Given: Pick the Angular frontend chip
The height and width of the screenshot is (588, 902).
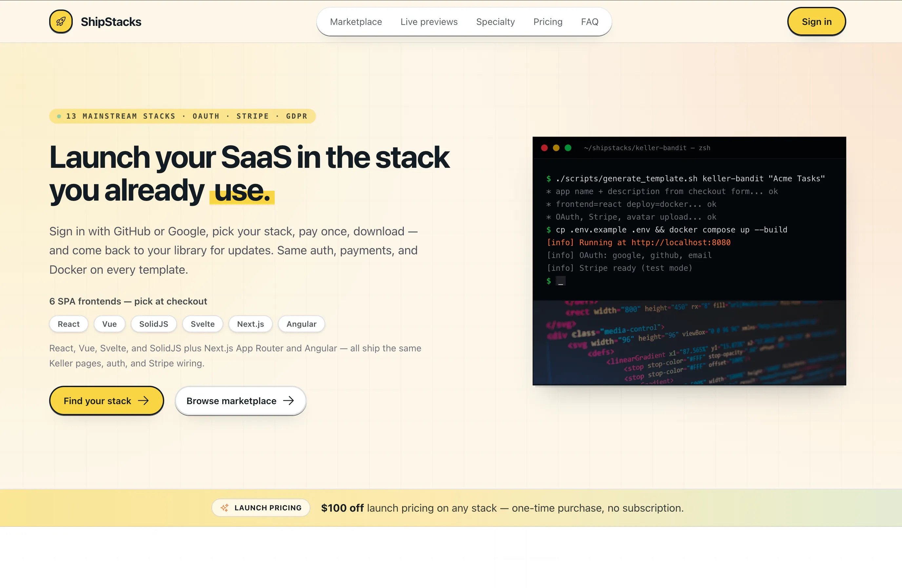Looking at the screenshot, I should pyautogui.click(x=301, y=324).
